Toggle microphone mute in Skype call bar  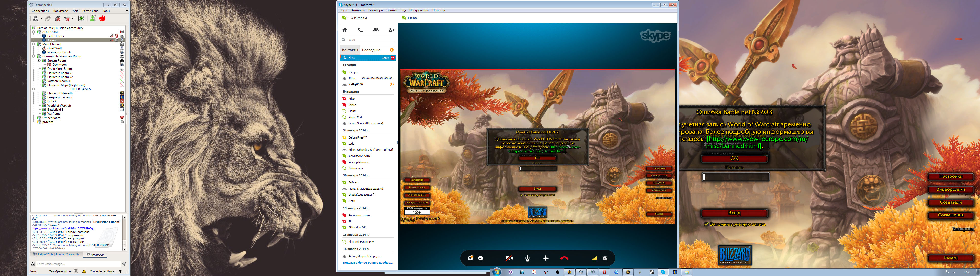click(527, 258)
